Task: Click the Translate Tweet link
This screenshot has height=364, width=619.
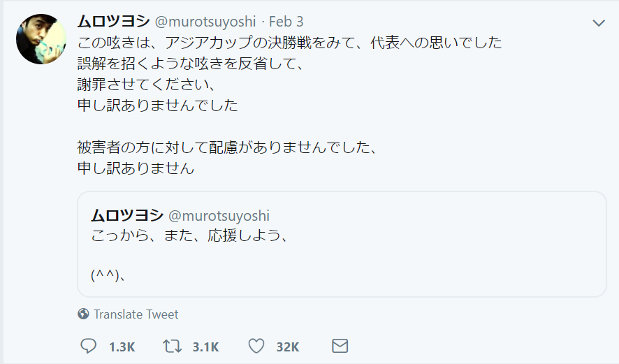Action: 136,314
